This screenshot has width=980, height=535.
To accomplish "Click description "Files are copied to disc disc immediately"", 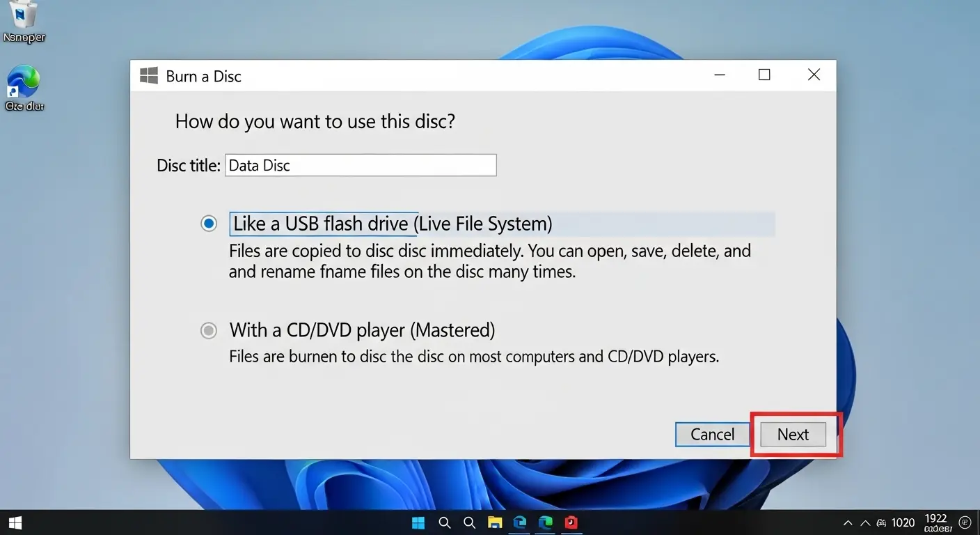I will point(490,261).
